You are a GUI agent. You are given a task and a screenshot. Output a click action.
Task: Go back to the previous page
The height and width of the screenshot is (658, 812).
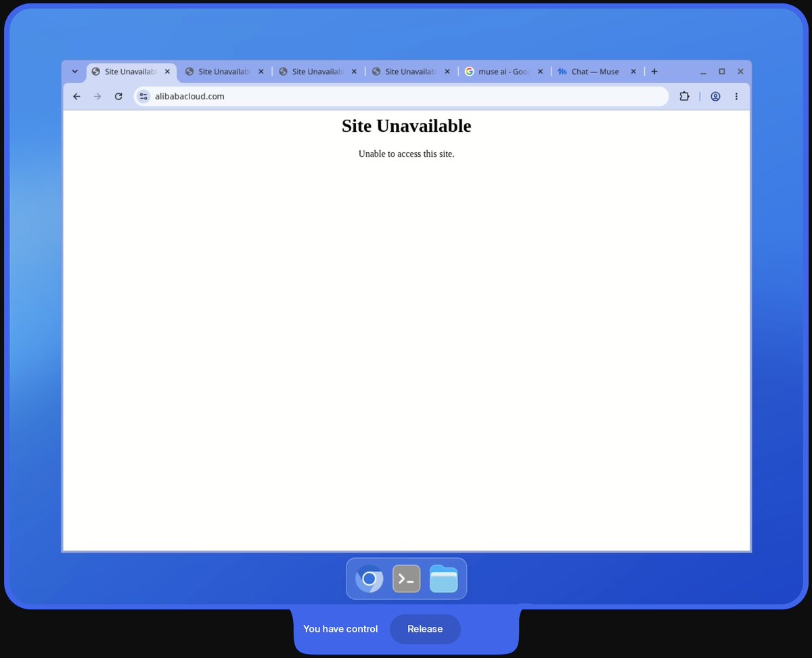76,97
